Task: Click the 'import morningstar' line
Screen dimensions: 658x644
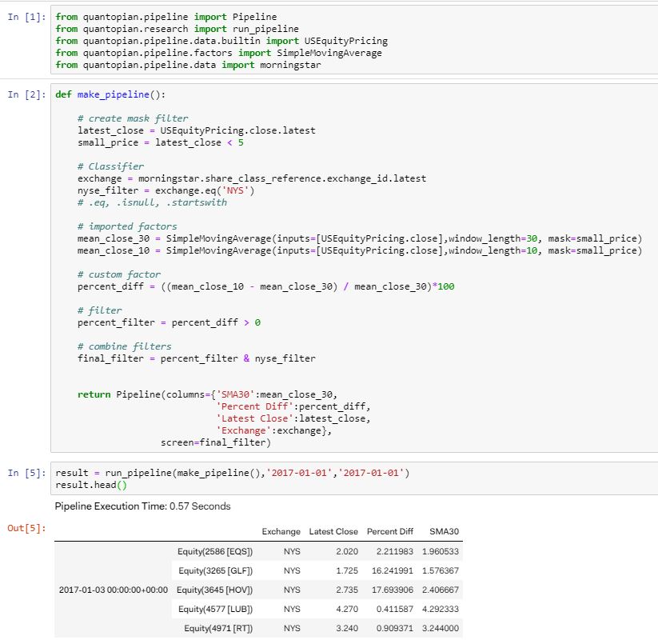Action: pyautogui.click(x=188, y=65)
